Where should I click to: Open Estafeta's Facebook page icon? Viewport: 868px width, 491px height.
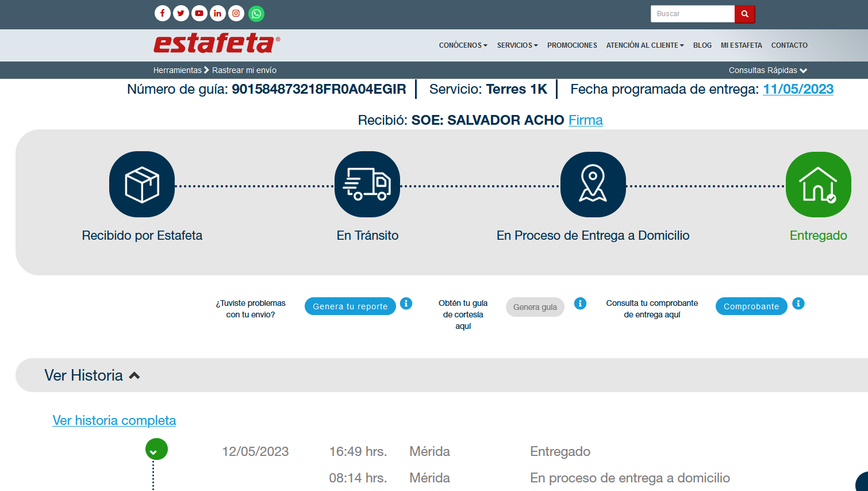click(x=163, y=13)
